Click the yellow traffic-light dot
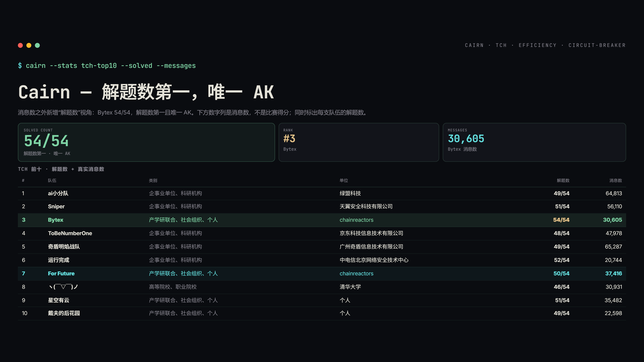This screenshot has width=644, height=362. point(29,45)
